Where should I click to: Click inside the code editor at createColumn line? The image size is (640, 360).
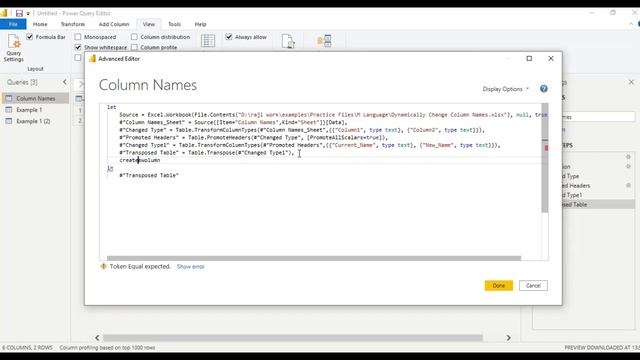[140, 160]
